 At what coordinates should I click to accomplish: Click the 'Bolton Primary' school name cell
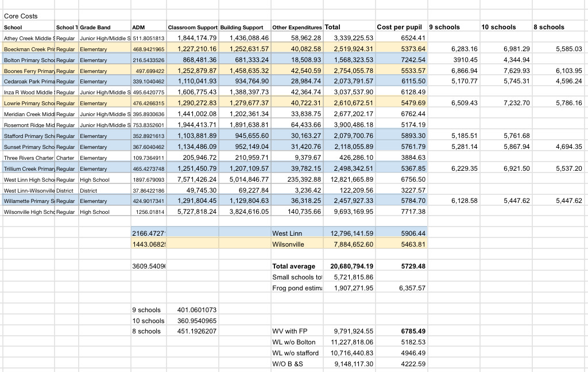(x=29, y=60)
